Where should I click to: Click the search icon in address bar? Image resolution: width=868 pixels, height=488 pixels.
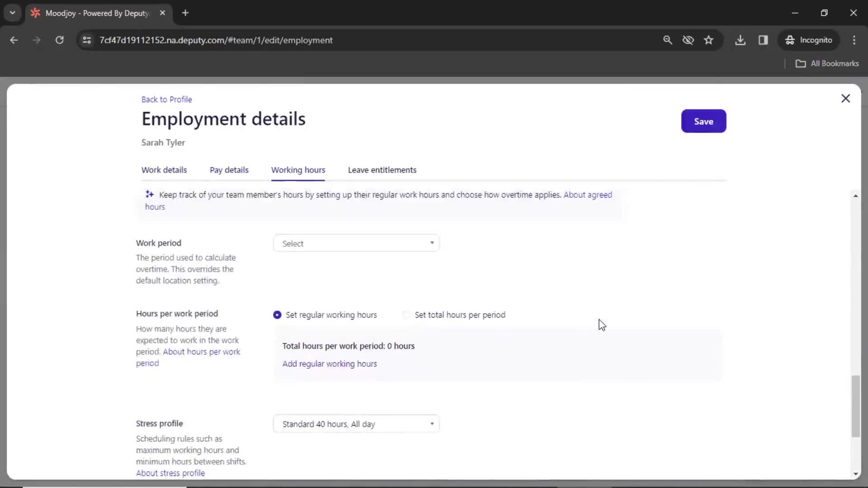(667, 40)
